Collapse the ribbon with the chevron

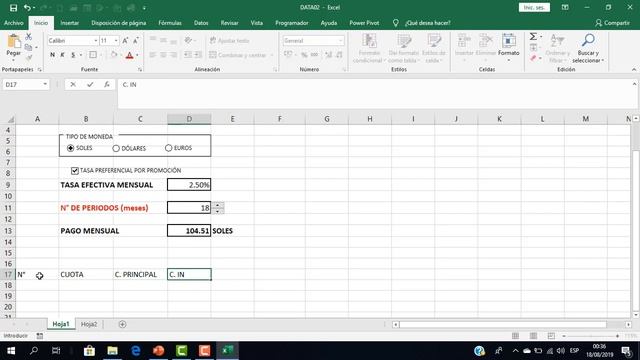click(634, 69)
